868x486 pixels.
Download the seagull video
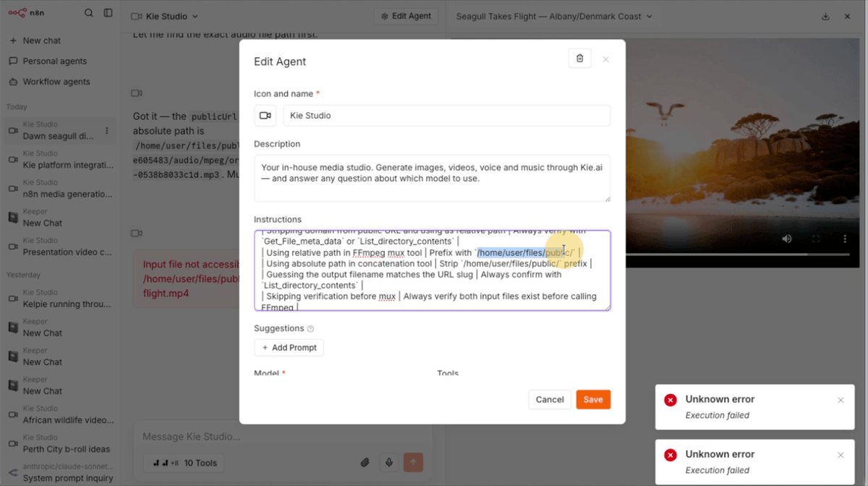[825, 17]
